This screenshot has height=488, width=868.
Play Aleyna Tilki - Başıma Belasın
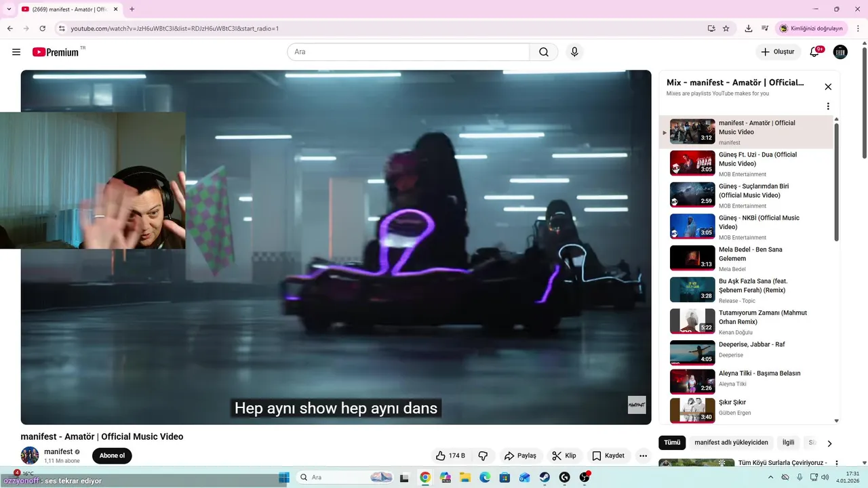[746, 382]
